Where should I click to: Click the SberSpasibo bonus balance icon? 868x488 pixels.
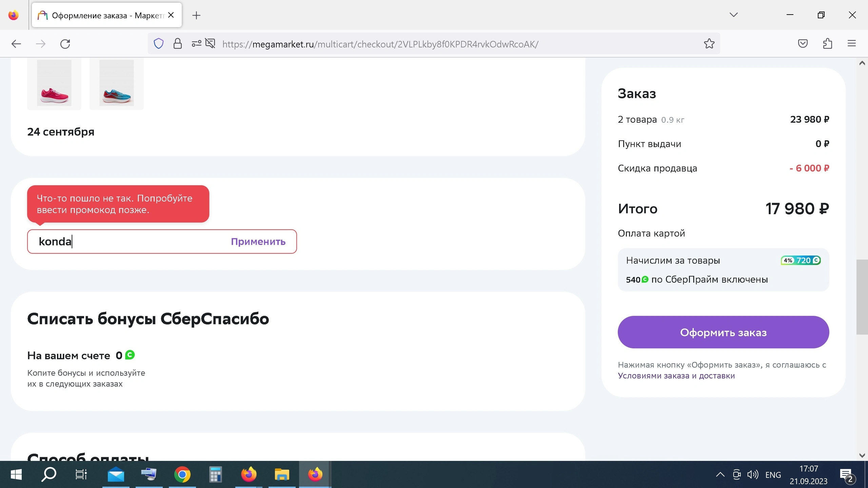pos(130,355)
